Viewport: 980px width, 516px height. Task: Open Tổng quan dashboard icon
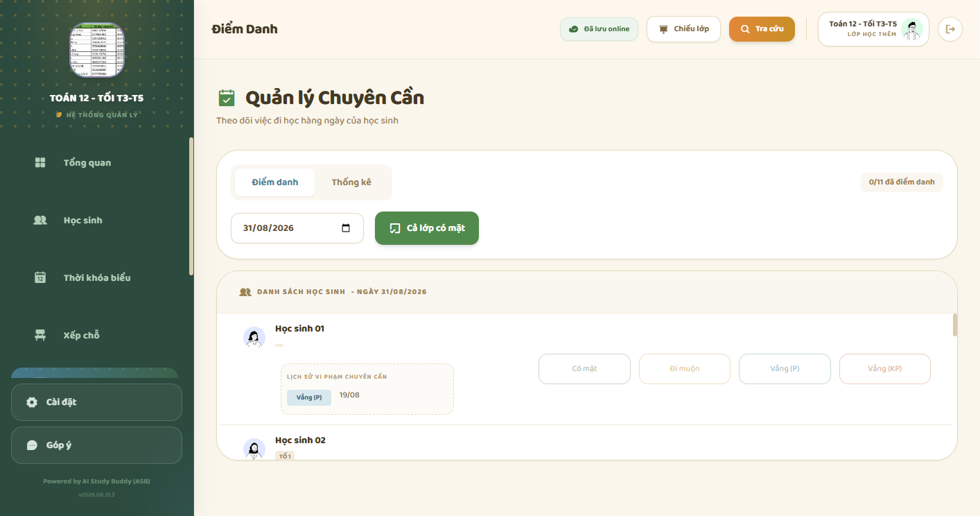click(40, 163)
